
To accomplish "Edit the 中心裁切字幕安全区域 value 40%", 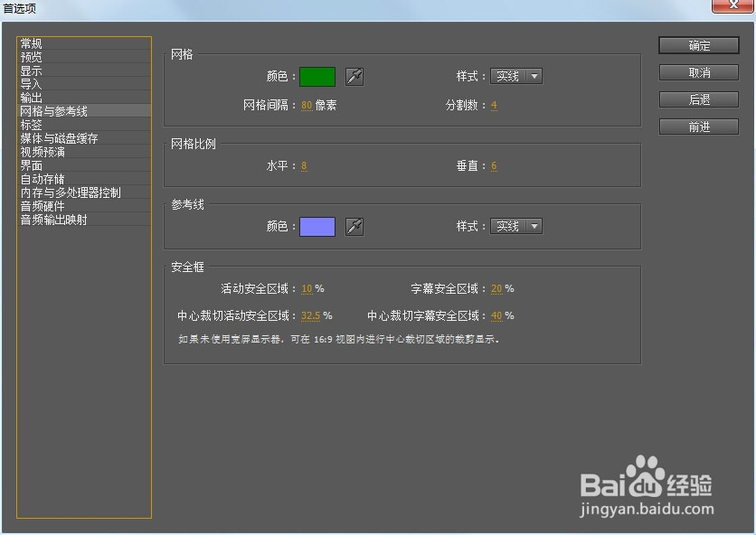I will [496, 315].
